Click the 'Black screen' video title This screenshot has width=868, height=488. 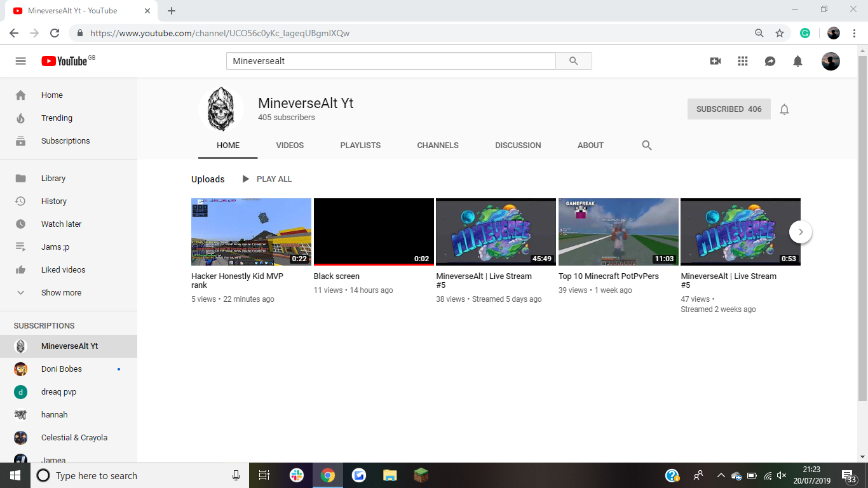(x=336, y=276)
